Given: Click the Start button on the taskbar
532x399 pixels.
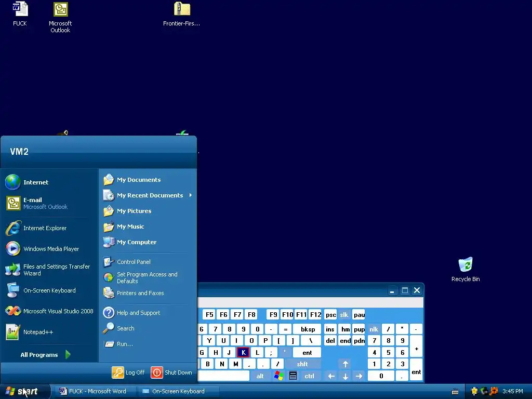Looking at the screenshot, I should tap(24, 391).
